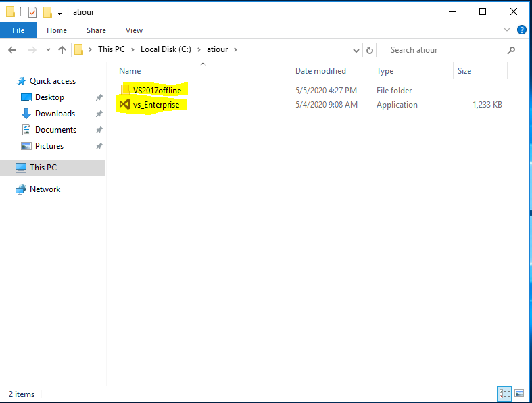Click the 5/4/2020 9:08 AM date cell

327,105
